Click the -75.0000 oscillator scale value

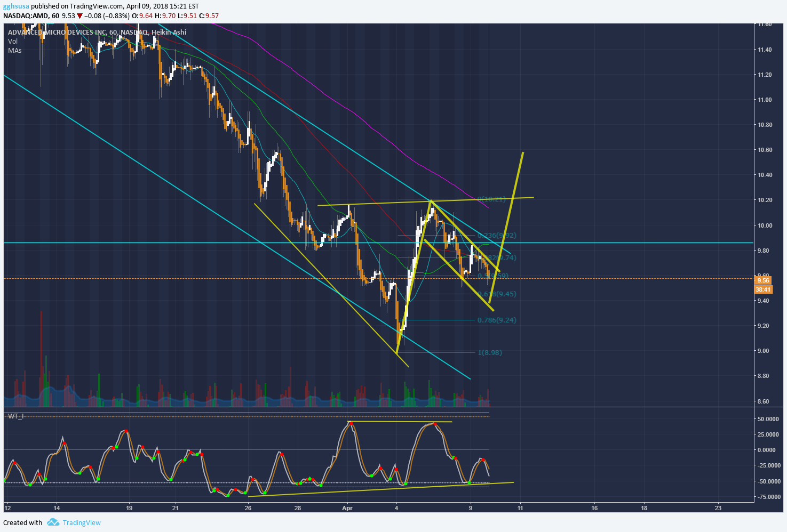(769, 497)
